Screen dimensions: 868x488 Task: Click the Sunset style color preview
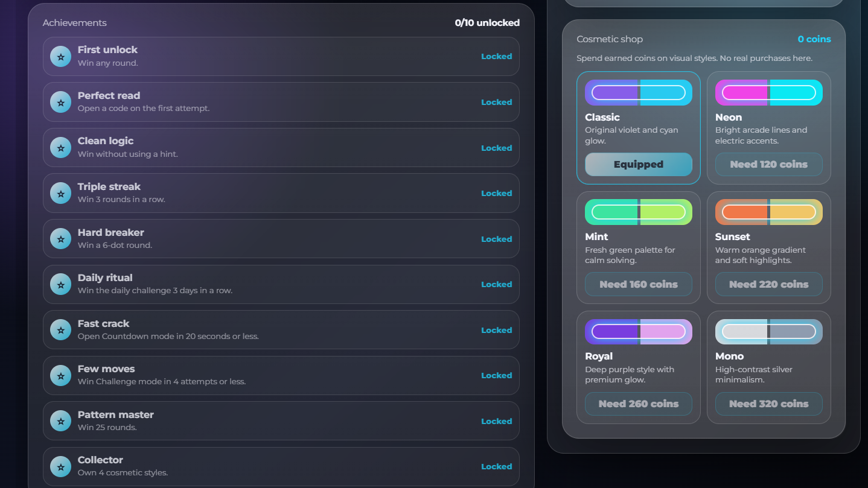pyautogui.click(x=769, y=212)
